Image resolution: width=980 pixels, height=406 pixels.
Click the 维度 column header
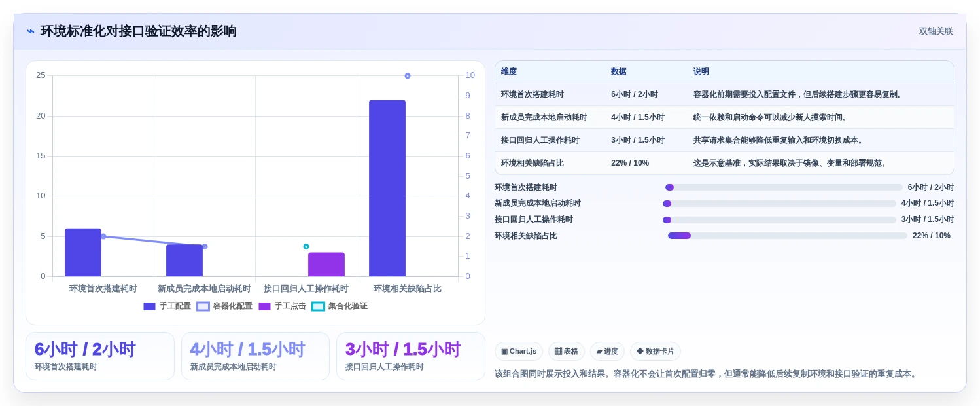coord(509,71)
